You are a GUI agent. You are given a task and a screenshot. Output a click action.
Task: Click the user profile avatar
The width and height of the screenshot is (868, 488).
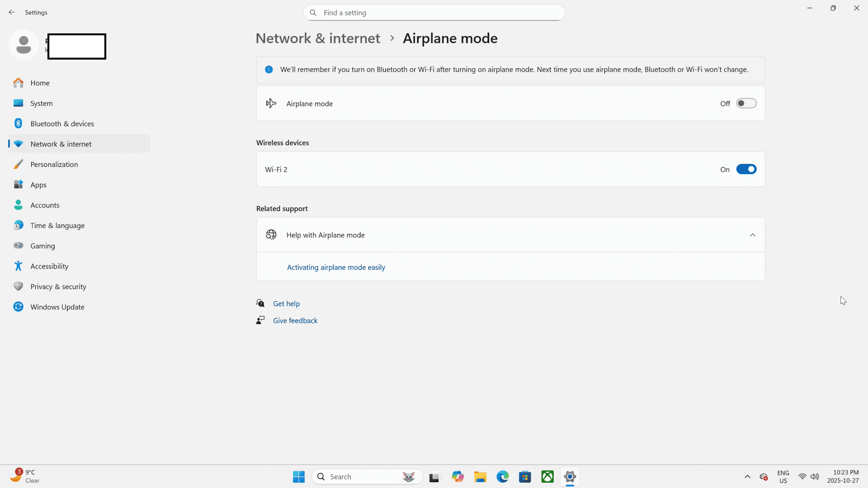pos(24,45)
